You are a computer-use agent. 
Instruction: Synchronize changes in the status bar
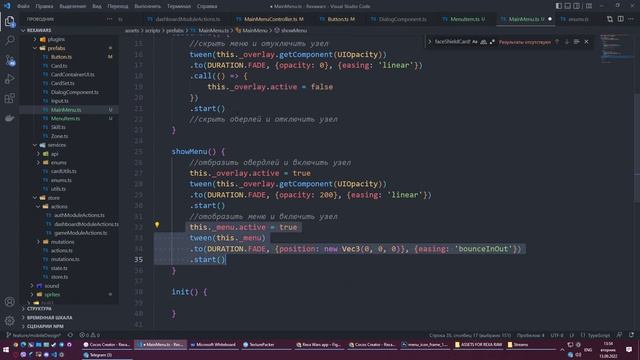[x=71, y=335]
